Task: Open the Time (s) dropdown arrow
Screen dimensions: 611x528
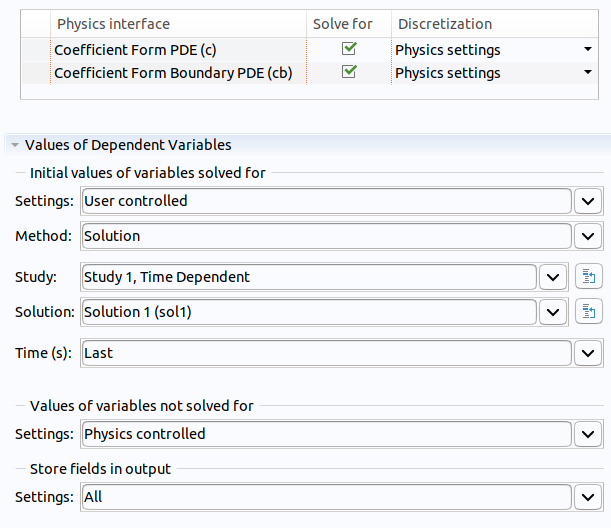Action: tap(588, 353)
